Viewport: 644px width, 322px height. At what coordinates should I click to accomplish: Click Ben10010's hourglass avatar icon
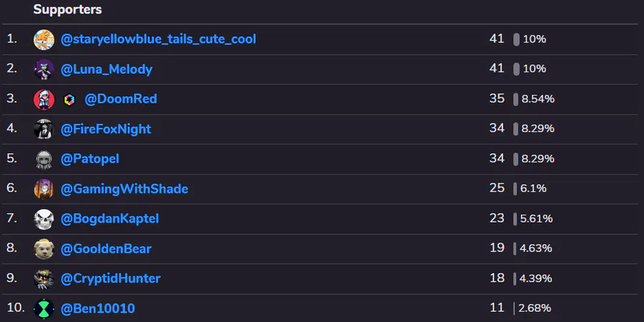click(44, 308)
